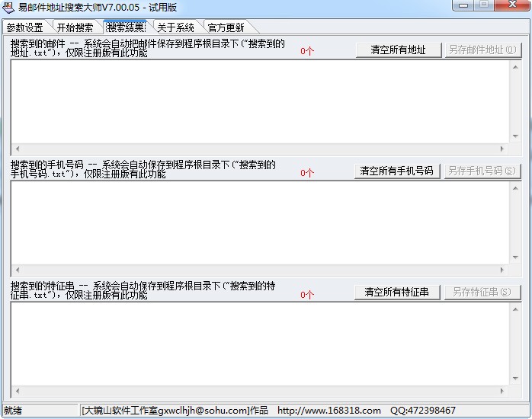Click the 另存手机号码 button
The image size is (532, 419).
(x=482, y=171)
